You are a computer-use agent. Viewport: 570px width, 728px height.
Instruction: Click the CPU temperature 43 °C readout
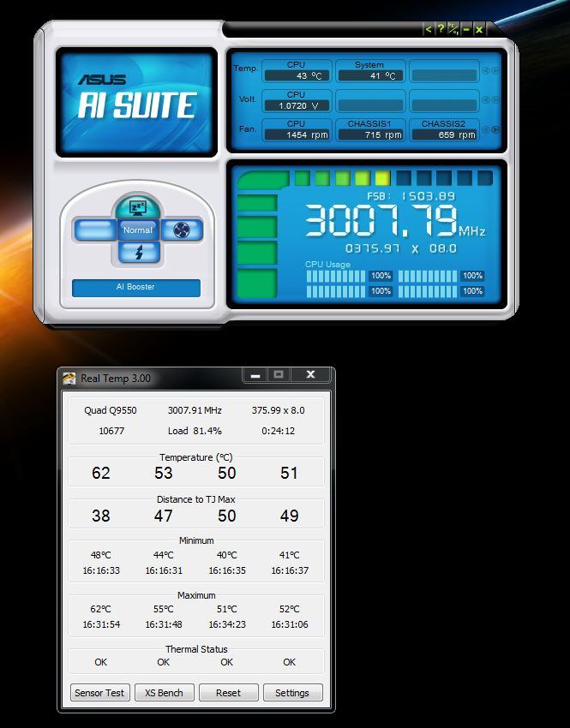click(x=297, y=75)
